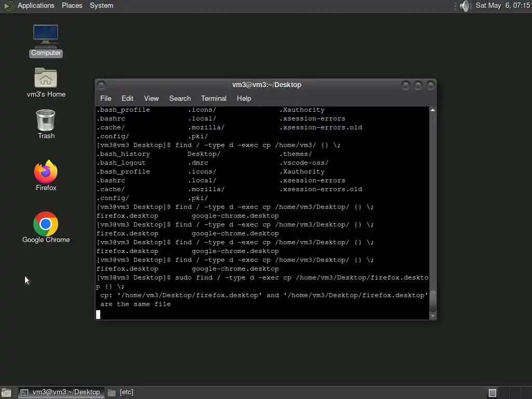532x399 pixels.
Task: Open the Computer desktop icon
Action: [x=46, y=41]
